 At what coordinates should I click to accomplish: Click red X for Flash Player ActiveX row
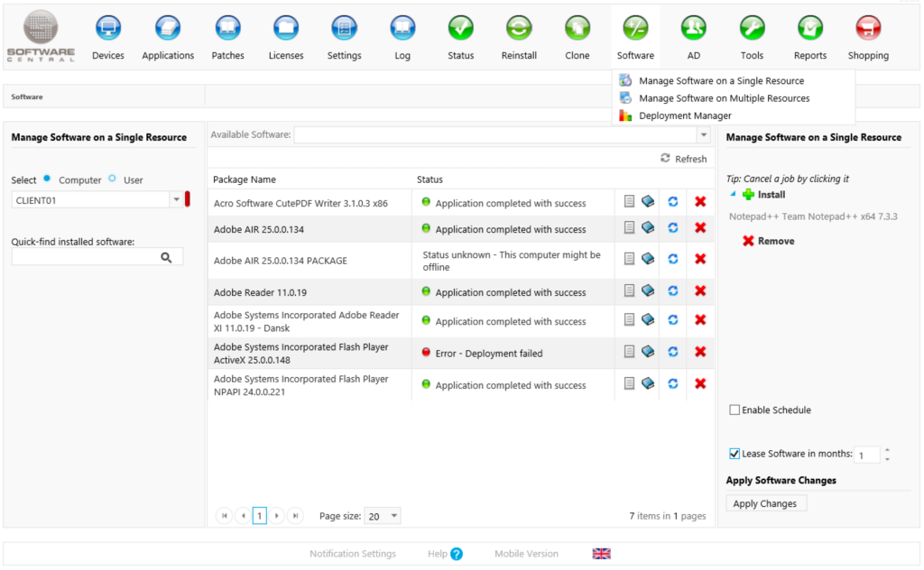point(700,352)
